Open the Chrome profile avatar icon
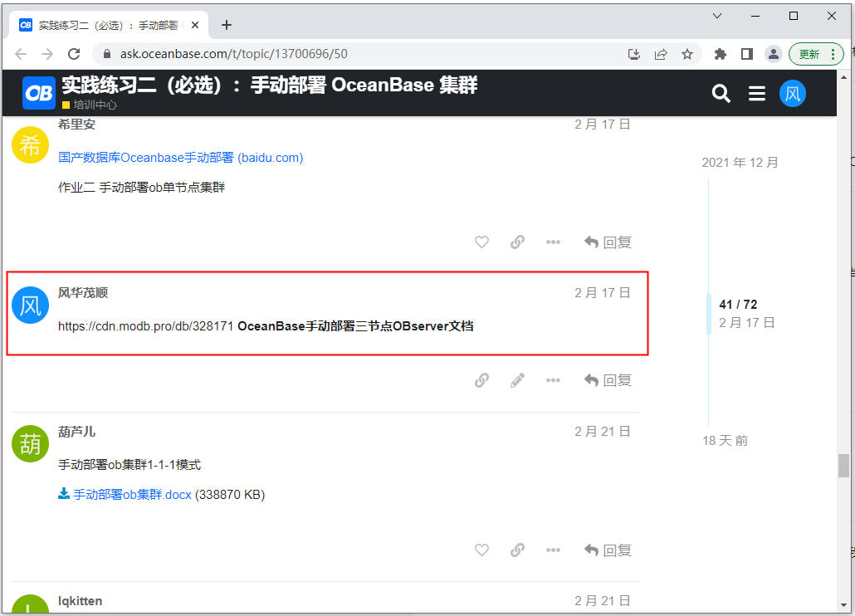The width and height of the screenshot is (855, 616). 773,54
